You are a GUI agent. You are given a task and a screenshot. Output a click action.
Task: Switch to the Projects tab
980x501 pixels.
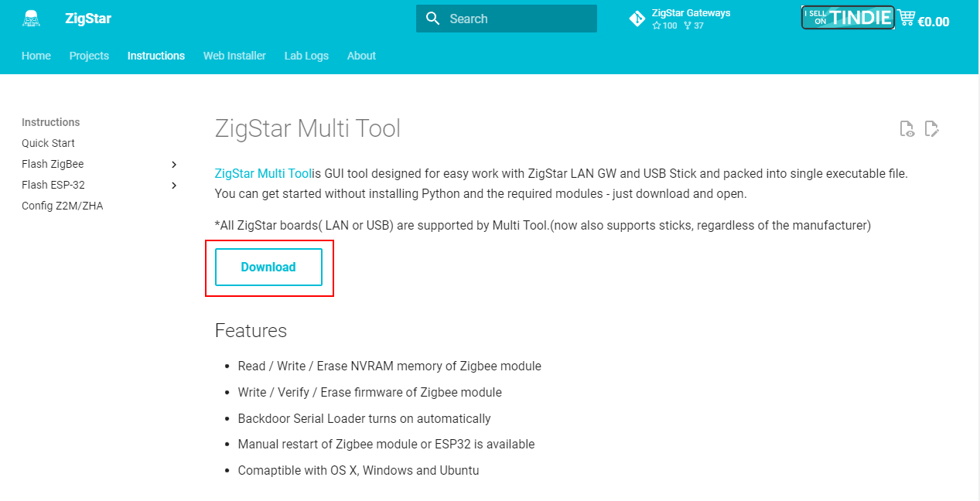tap(89, 56)
